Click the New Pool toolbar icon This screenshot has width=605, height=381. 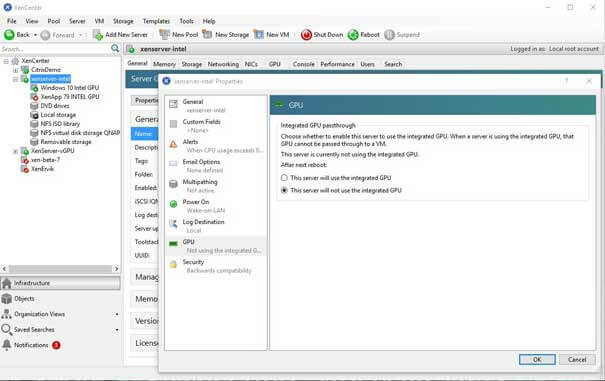[x=165, y=34]
